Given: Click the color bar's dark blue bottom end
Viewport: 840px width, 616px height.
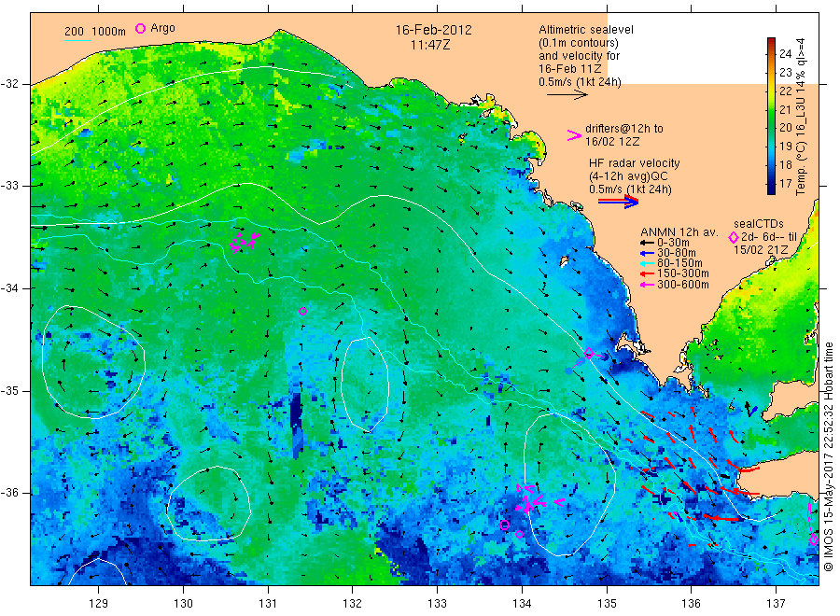Looking at the screenshot, I should tap(772, 189).
